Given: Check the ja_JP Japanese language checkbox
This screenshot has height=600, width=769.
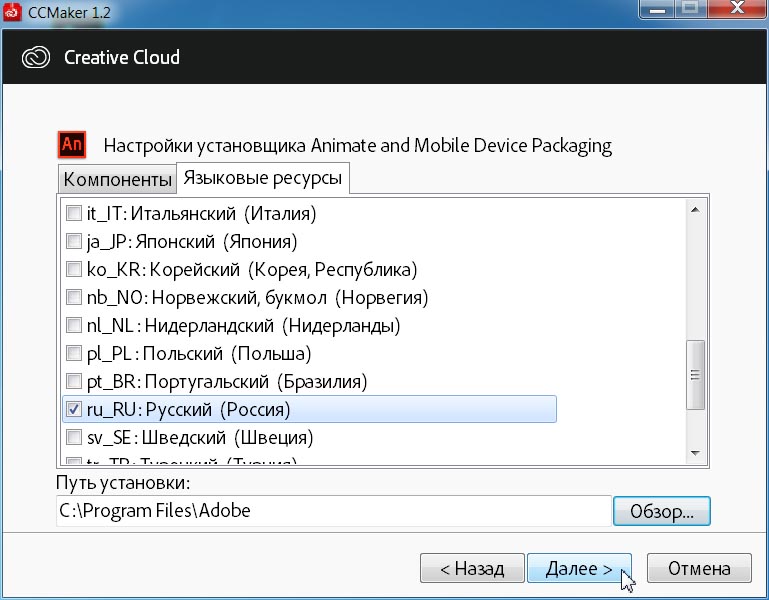Looking at the screenshot, I should pos(74,241).
